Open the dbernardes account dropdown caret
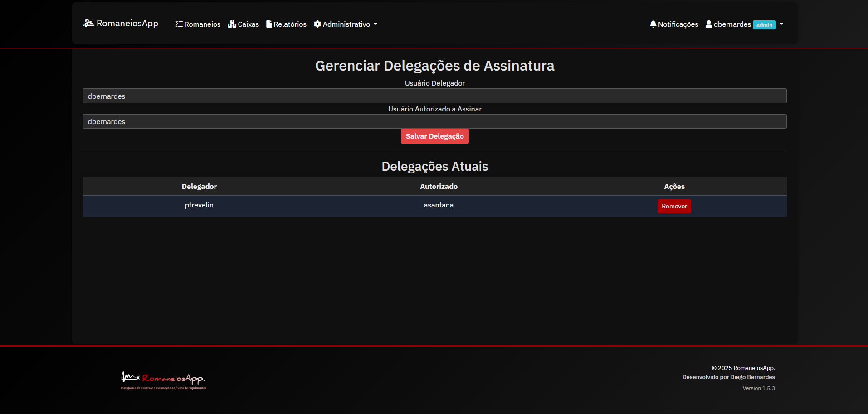Screen dimensions: 868x414 [x=781, y=25]
